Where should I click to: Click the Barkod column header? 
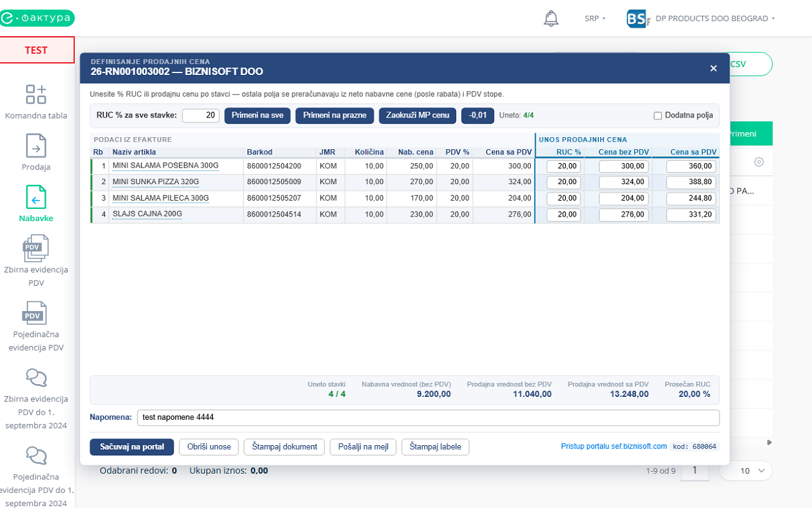point(259,152)
